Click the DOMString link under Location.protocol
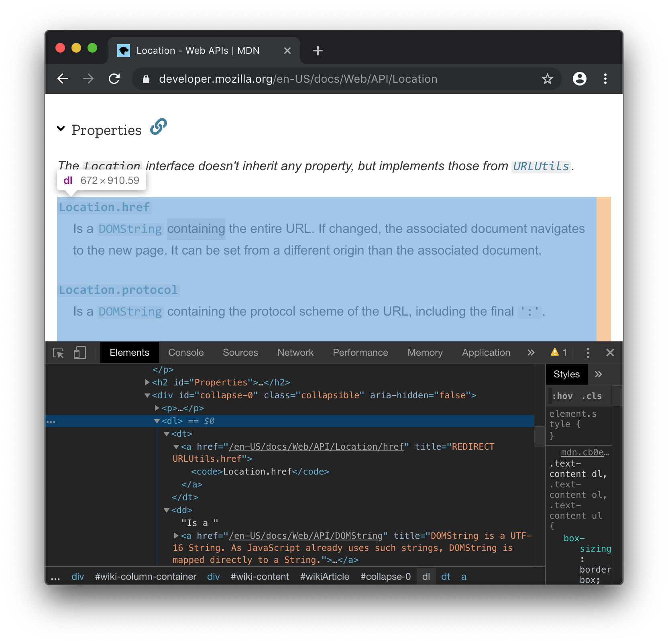Viewport: 668px width, 644px height. coord(130,312)
